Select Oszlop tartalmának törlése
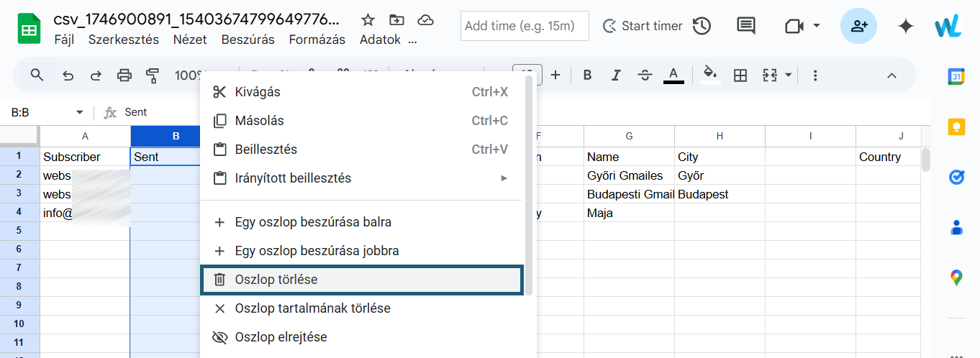The image size is (980, 358). (x=361, y=308)
